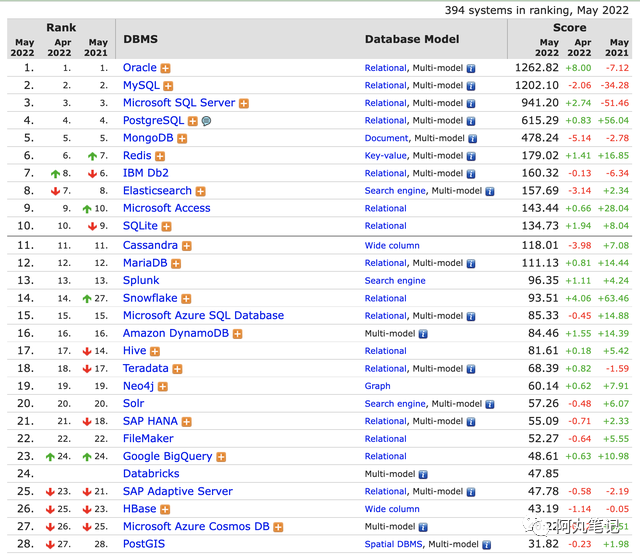Click the orange plus icon beside Oracle
This screenshot has width=640, height=555.
point(165,68)
